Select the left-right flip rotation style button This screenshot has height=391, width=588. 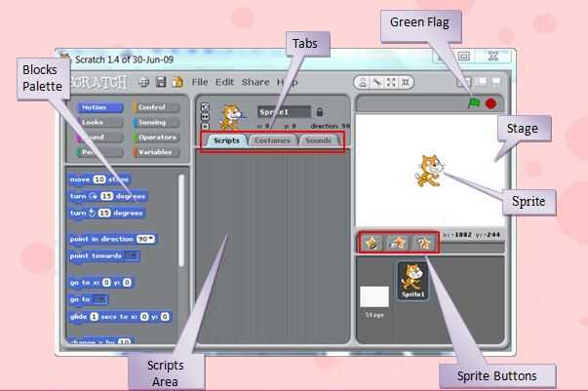click(205, 117)
